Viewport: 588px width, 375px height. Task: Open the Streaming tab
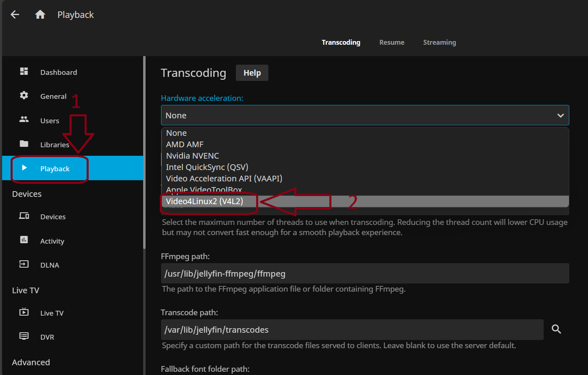440,42
